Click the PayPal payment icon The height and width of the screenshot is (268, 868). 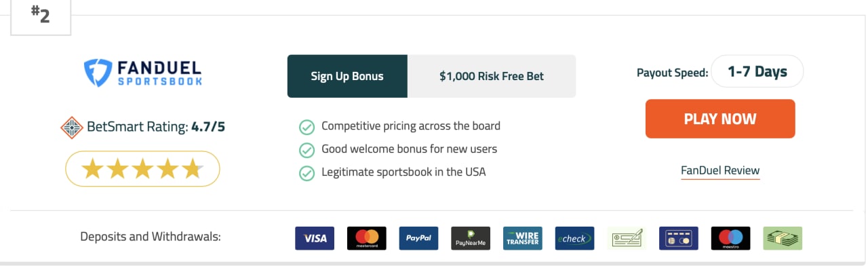pos(418,238)
